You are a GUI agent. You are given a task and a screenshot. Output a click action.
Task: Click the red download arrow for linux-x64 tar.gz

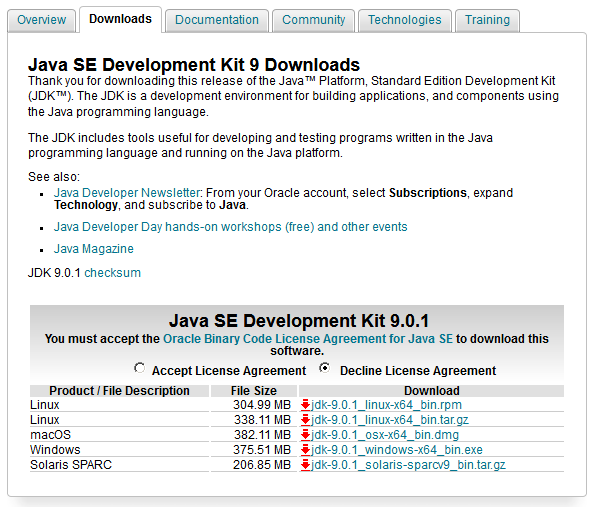coord(305,420)
